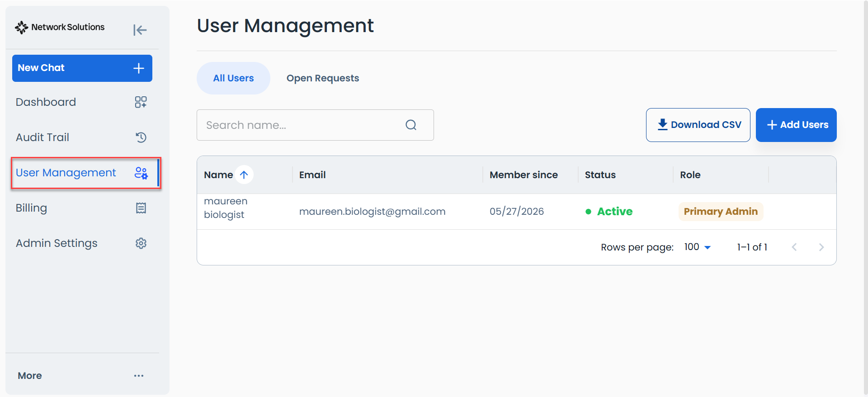This screenshot has height=397, width=868.
Task: Click the date 05/27/2026
Action: tap(517, 212)
